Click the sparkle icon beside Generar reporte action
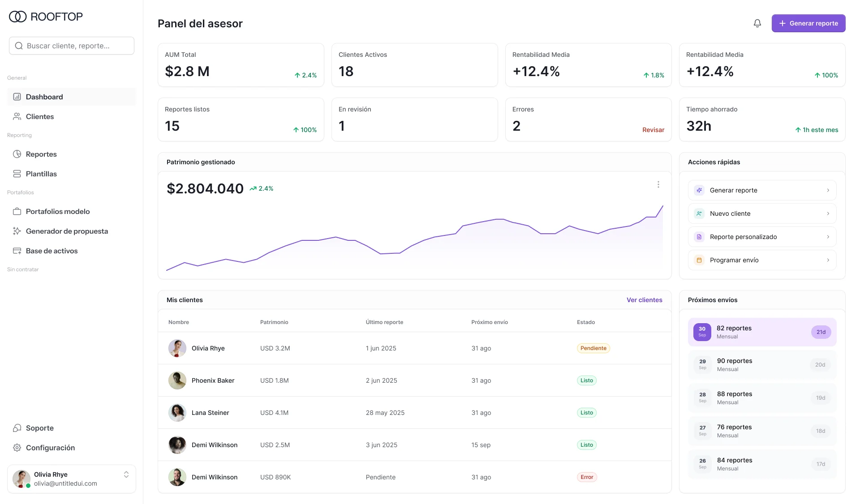Viewport: 860px width, 504px height. (699, 190)
